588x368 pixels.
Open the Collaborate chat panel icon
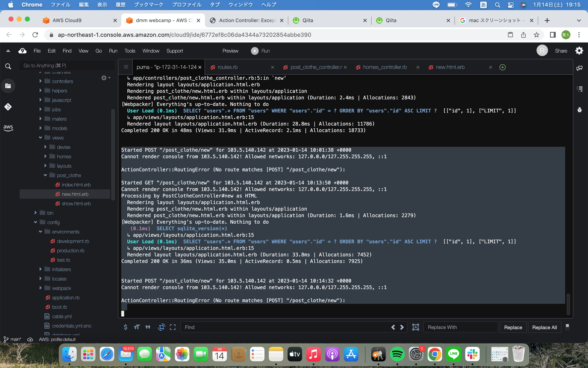point(579,68)
